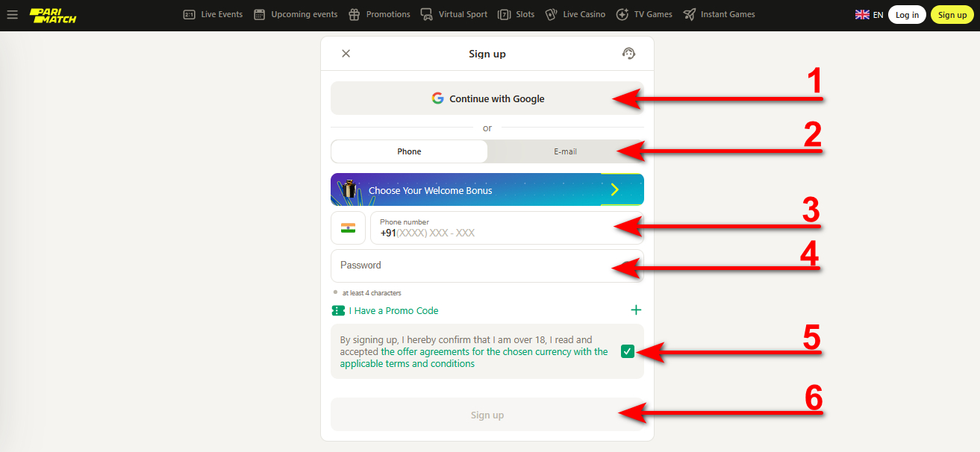Open support chat headset icon
The height and width of the screenshot is (452, 980).
click(628, 53)
